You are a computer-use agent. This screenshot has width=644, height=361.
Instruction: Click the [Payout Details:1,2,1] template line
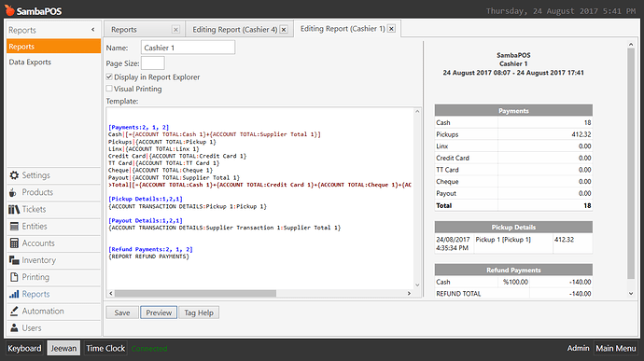[146, 220]
